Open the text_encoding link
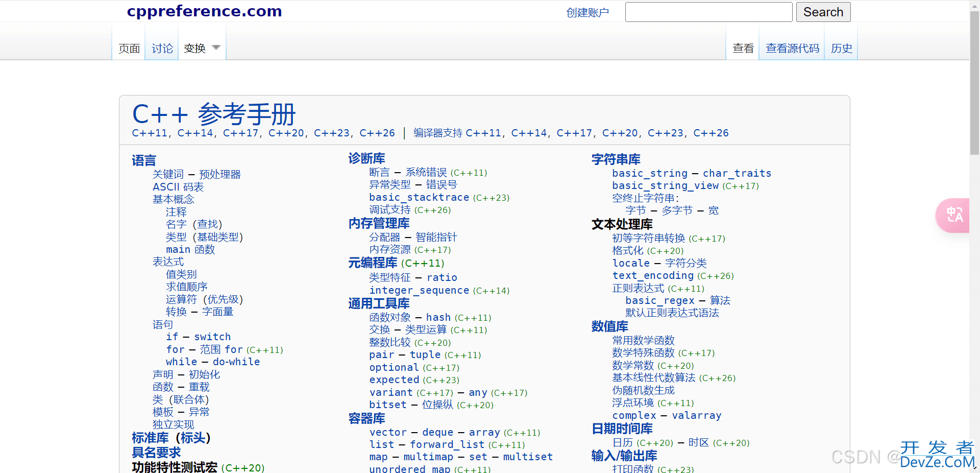 pyautogui.click(x=652, y=276)
